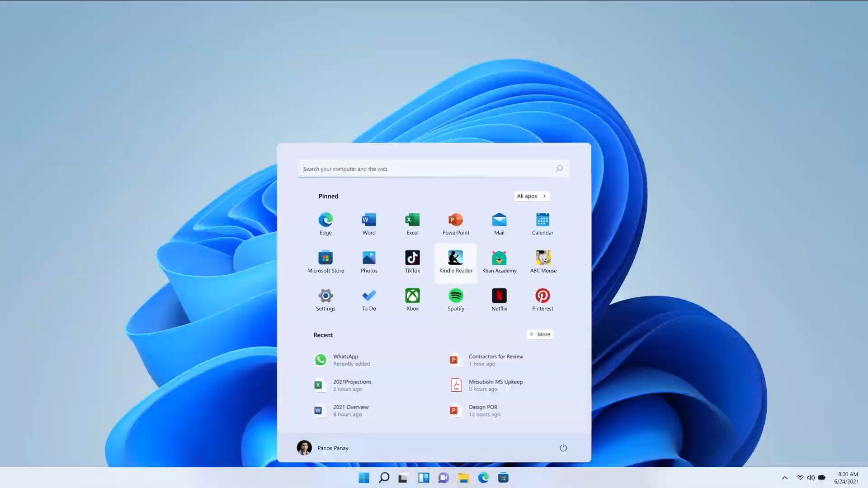Select Windows Search taskbar icon
868x488 pixels.
(x=384, y=478)
